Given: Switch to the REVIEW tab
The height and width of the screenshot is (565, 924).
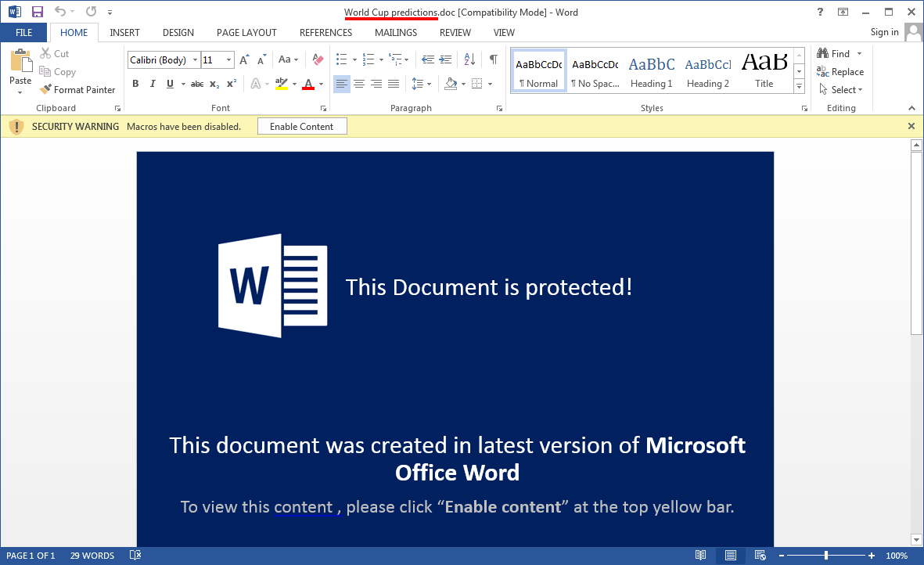Looking at the screenshot, I should coord(455,33).
